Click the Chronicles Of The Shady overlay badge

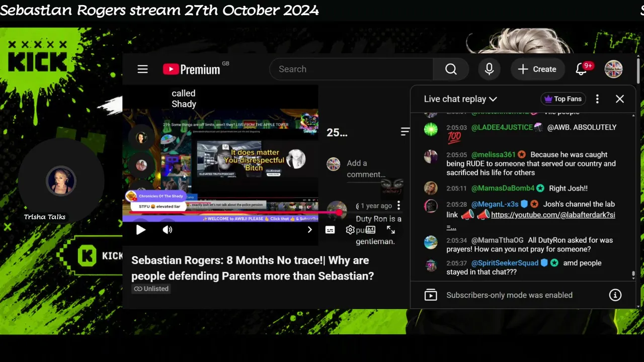tap(156, 196)
